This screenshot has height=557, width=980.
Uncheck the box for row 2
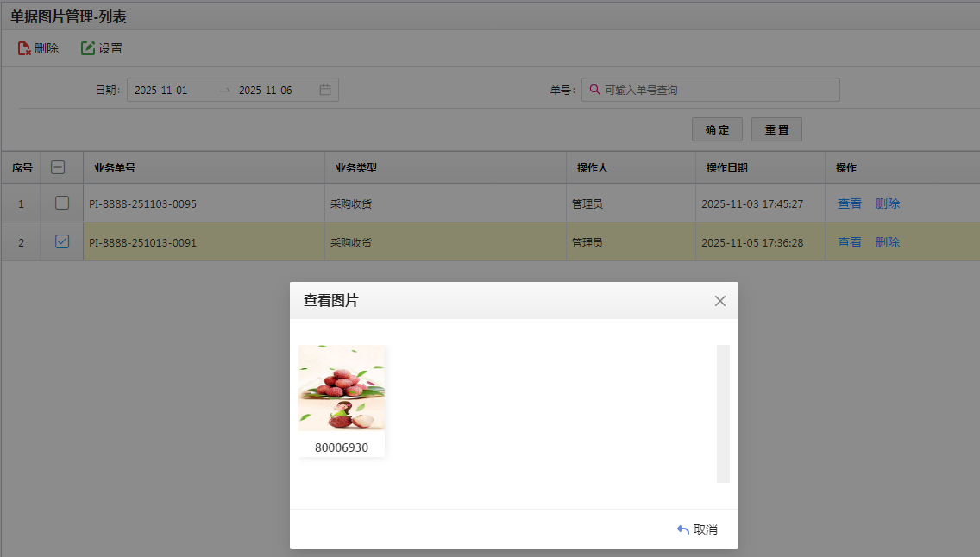tap(62, 242)
